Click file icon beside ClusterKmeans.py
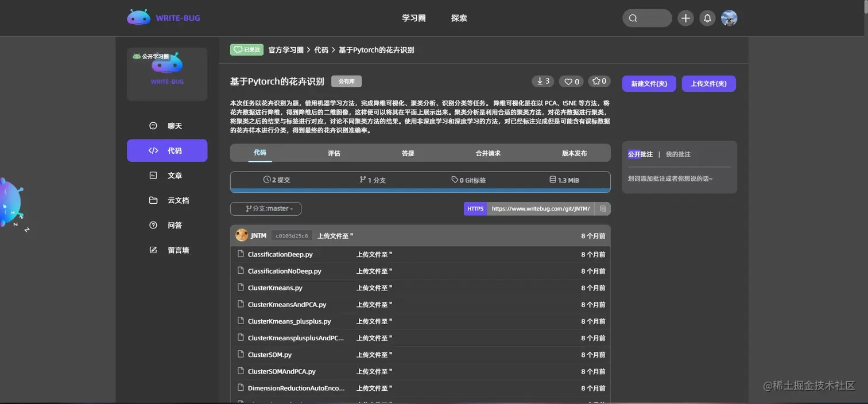The image size is (868, 404). point(241,287)
